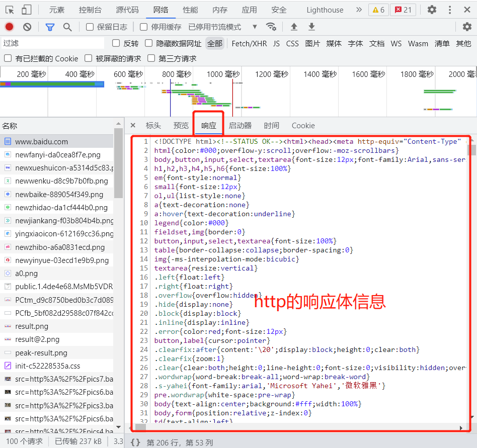
Task: Select result@2.png request
Action: coord(57,339)
